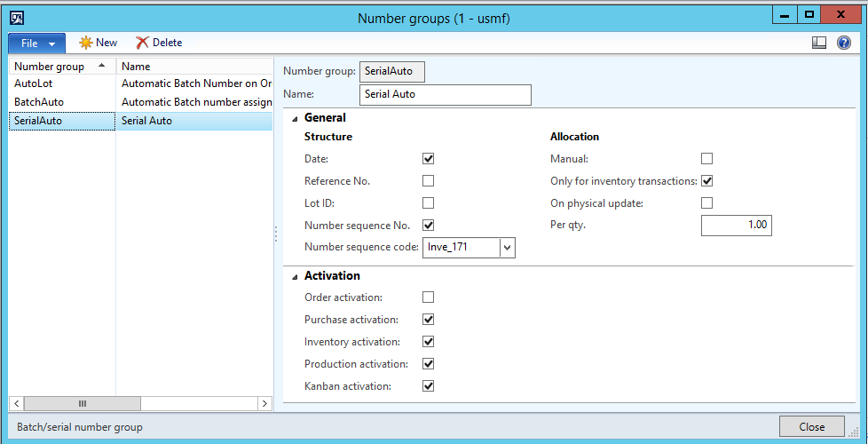The height and width of the screenshot is (444, 868).
Task: Toggle the view layout icon beside Help
Action: coord(819,43)
